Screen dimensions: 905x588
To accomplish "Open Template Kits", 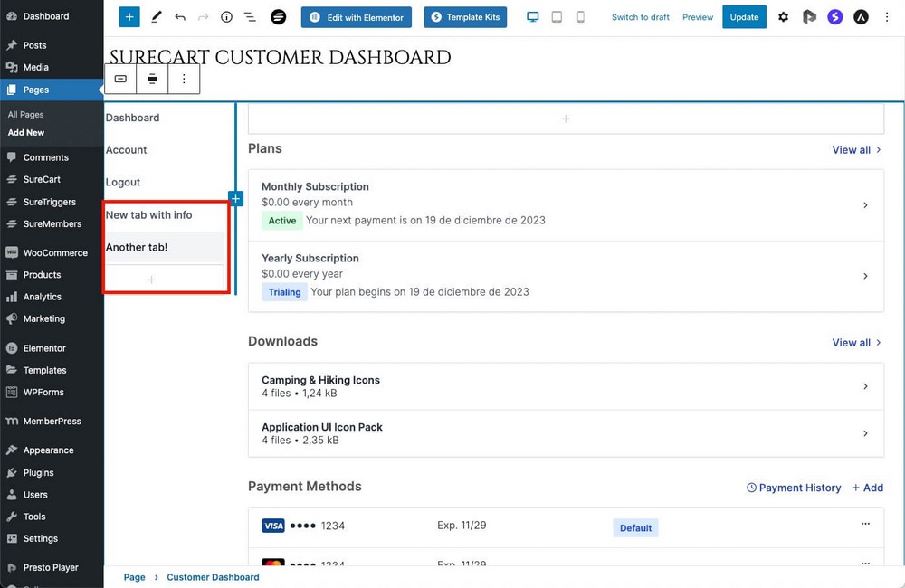I will tap(466, 17).
